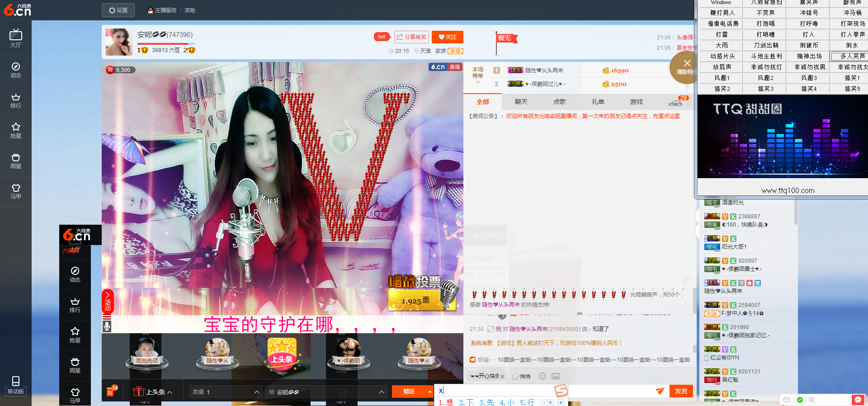Open the 排行 crown ranking icon in top sidebar
This screenshot has width=868, height=406.
point(16,100)
